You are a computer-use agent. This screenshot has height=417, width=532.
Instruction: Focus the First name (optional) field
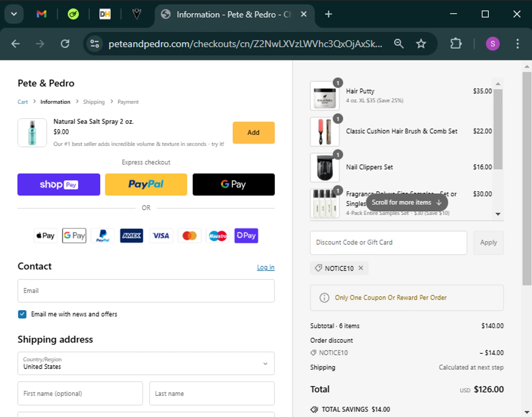click(x=80, y=393)
